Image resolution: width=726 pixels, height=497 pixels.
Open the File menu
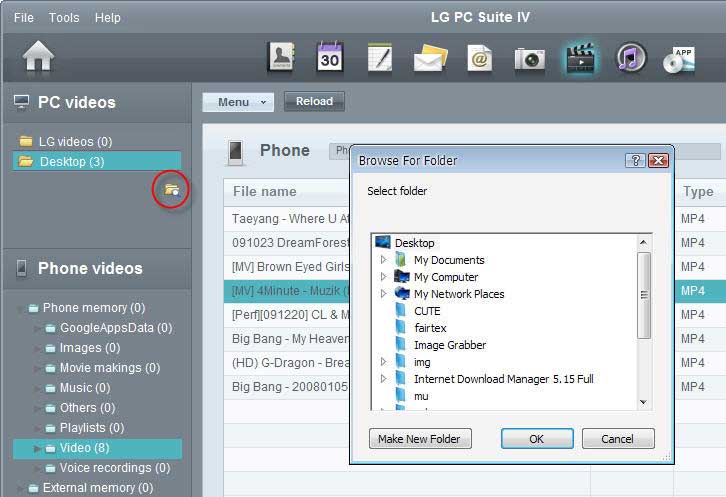[x=23, y=17]
